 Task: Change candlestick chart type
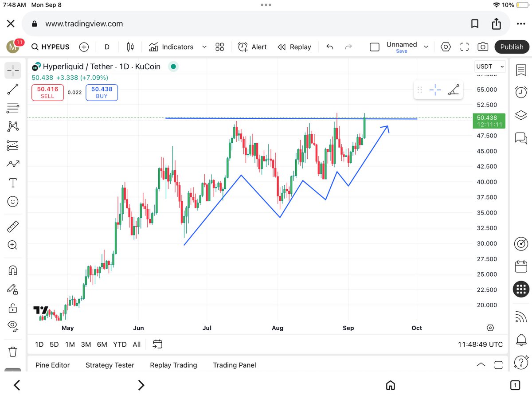coord(130,47)
